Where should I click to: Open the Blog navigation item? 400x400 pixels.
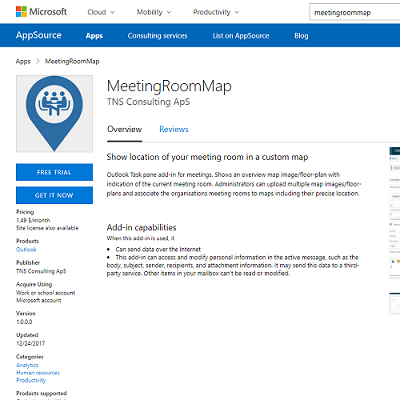point(301,36)
